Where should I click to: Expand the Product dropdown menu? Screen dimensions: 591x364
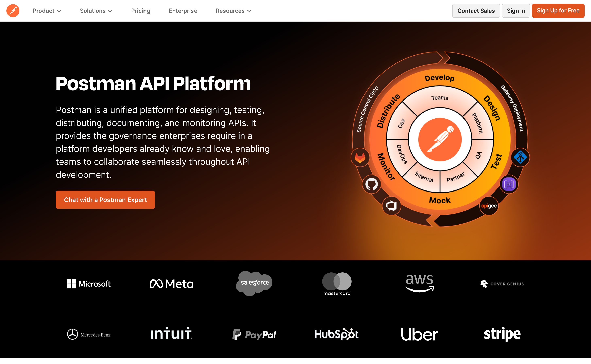pyautogui.click(x=47, y=11)
